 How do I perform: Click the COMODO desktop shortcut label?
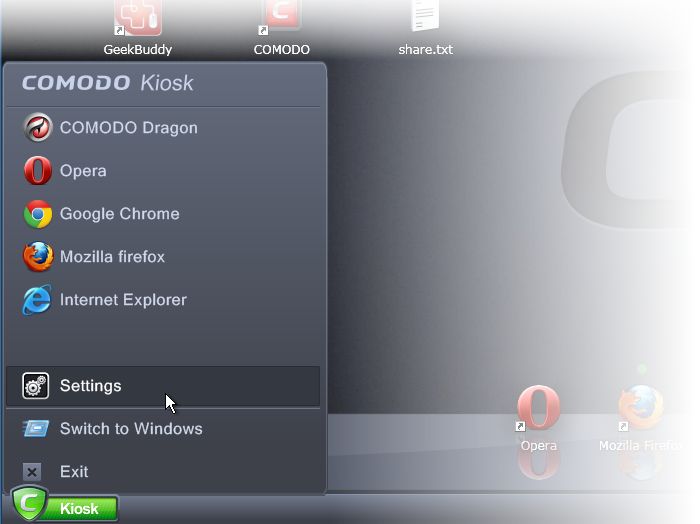point(282,50)
